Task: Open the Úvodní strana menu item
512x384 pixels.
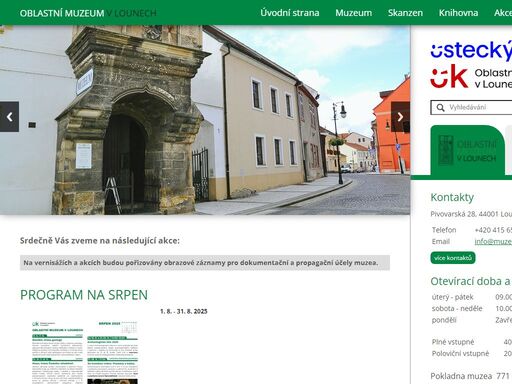Action: 290,13
